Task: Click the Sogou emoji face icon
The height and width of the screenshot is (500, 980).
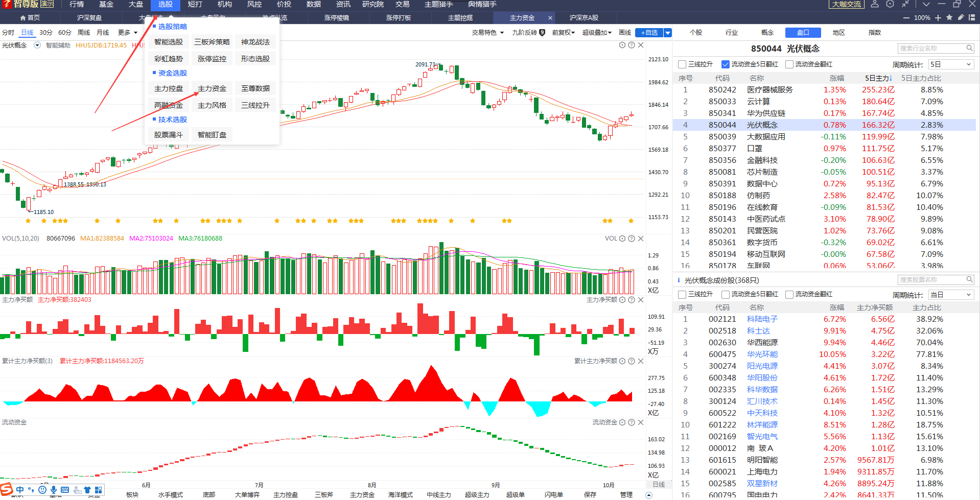Action: tap(42, 490)
